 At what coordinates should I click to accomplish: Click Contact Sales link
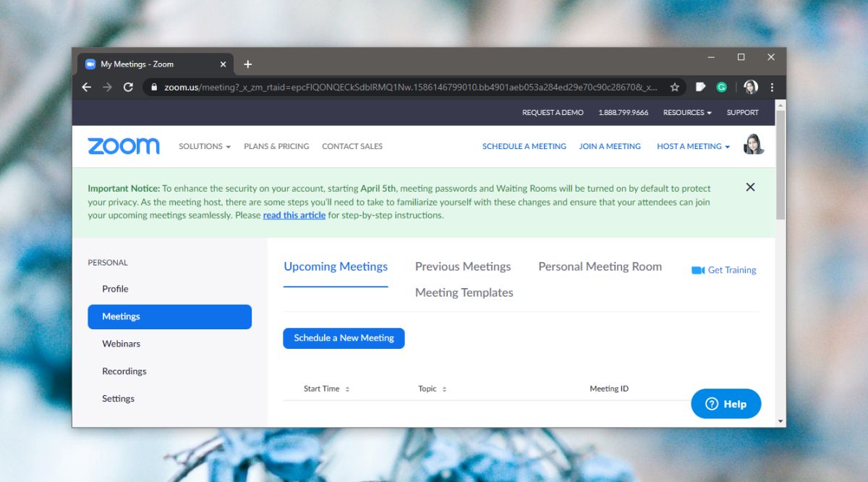click(352, 146)
